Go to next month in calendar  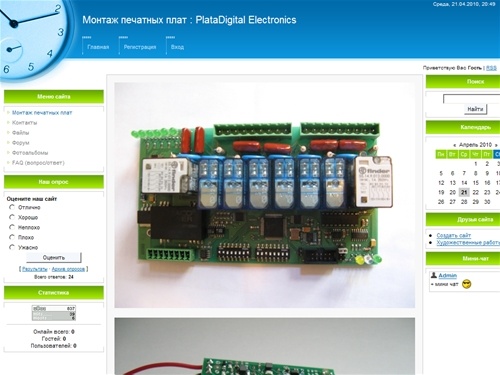pos(496,145)
